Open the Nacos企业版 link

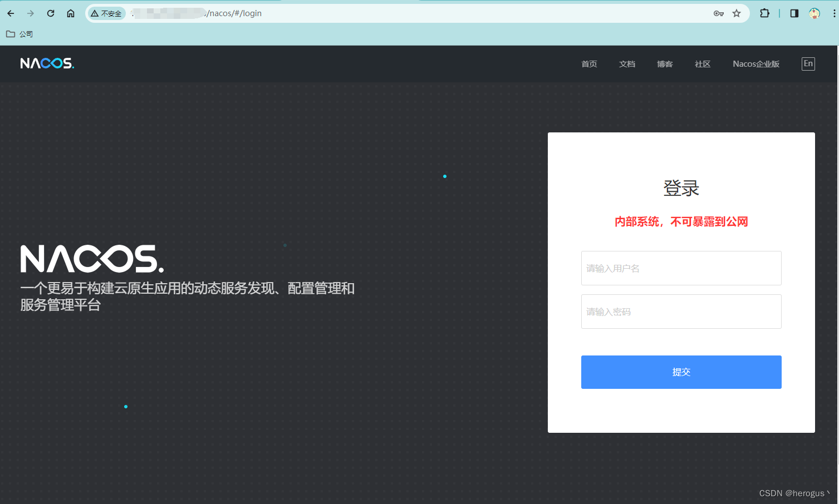pos(755,64)
